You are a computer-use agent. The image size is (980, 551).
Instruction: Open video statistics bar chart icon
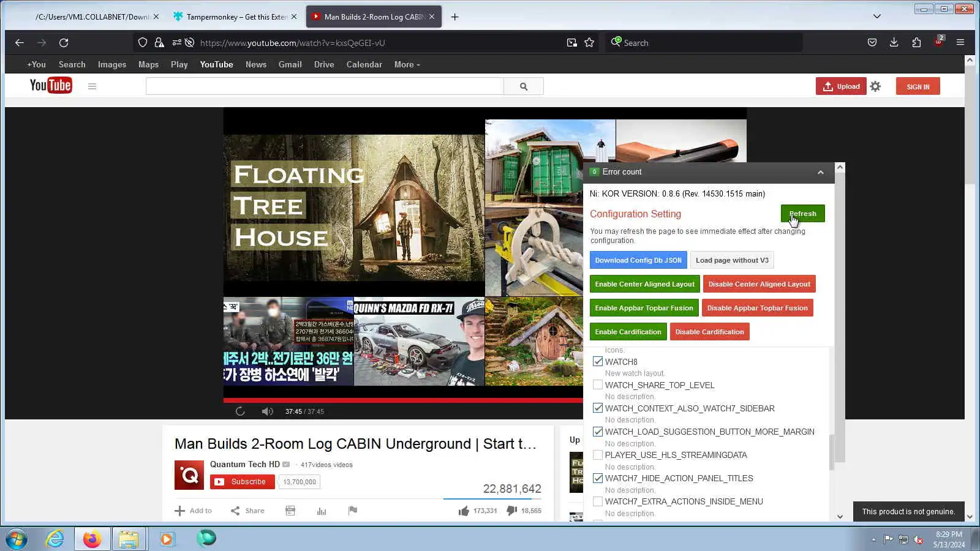(322, 511)
